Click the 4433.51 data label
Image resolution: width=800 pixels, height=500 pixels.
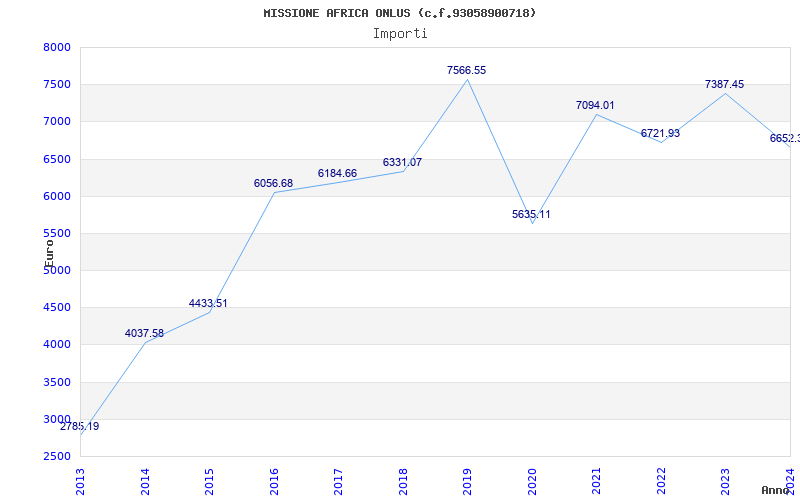click(208, 303)
